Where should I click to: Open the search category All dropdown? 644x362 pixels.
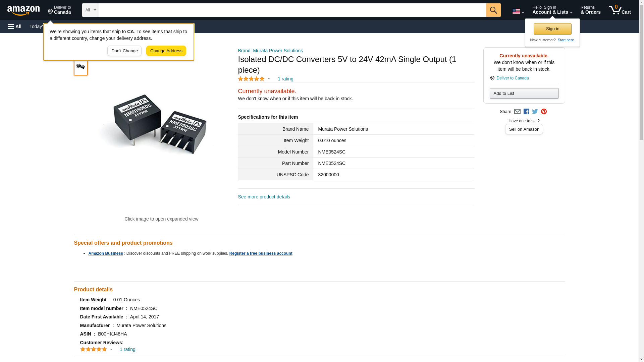click(x=90, y=10)
